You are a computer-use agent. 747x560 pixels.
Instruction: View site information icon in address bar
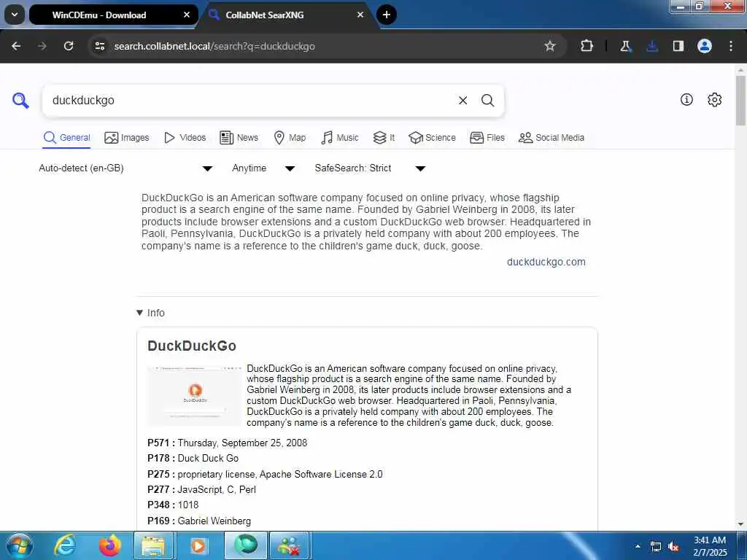click(99, 46)
